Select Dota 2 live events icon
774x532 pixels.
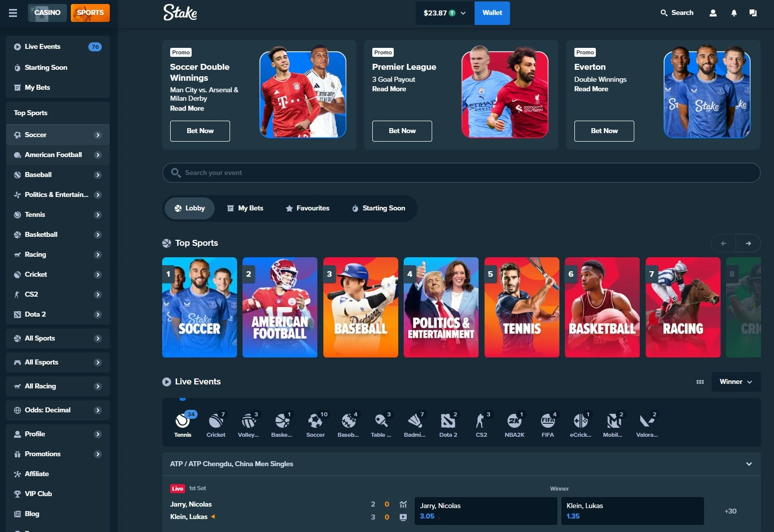tap(448, 424)
